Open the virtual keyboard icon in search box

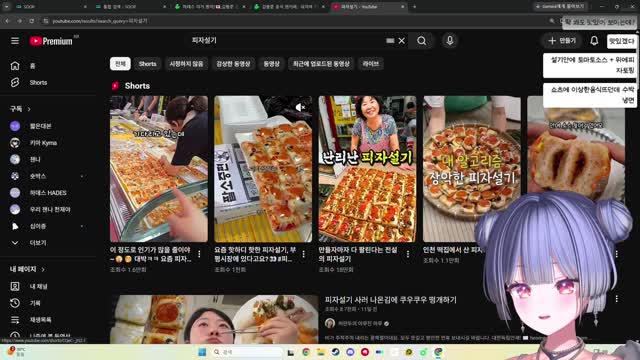390,41
